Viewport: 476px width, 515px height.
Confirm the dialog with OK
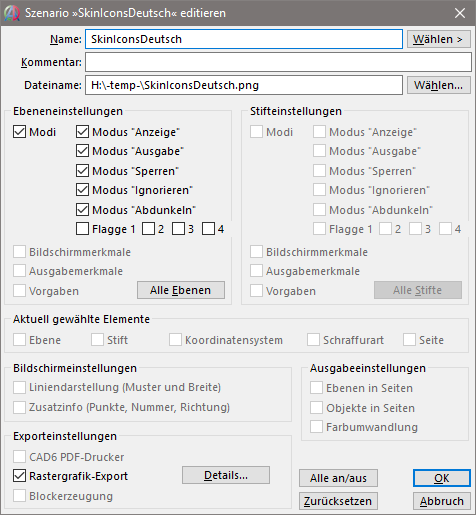pos(442,478)
